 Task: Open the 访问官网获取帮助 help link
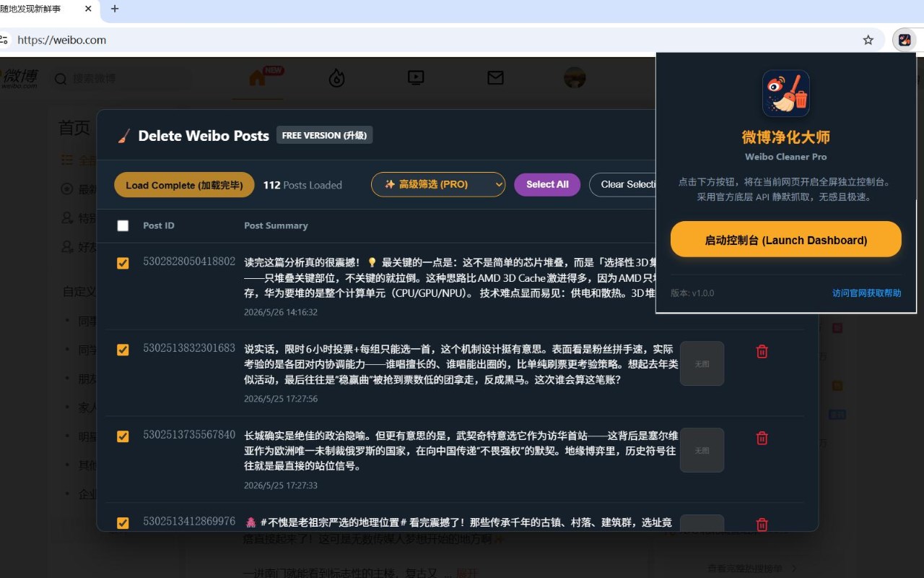(867, 293)
